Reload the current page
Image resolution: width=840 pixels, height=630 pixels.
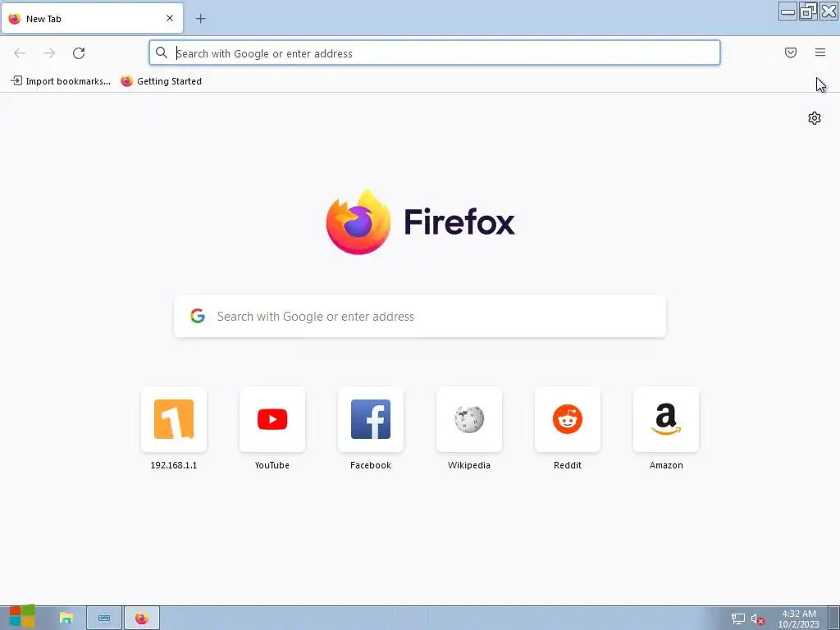(79, 53)
